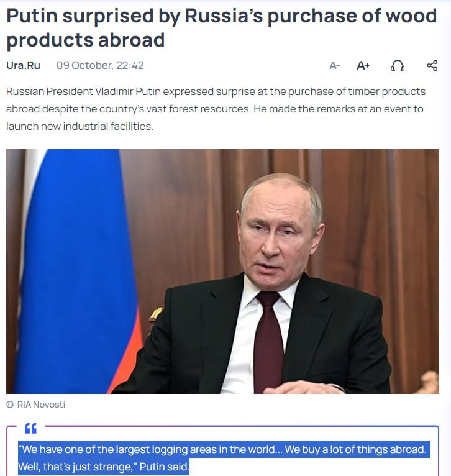The height and width of the screenshot is (476, 451).
Task: Open the Putin photo with Russian flag
Action: click(222, 272)
